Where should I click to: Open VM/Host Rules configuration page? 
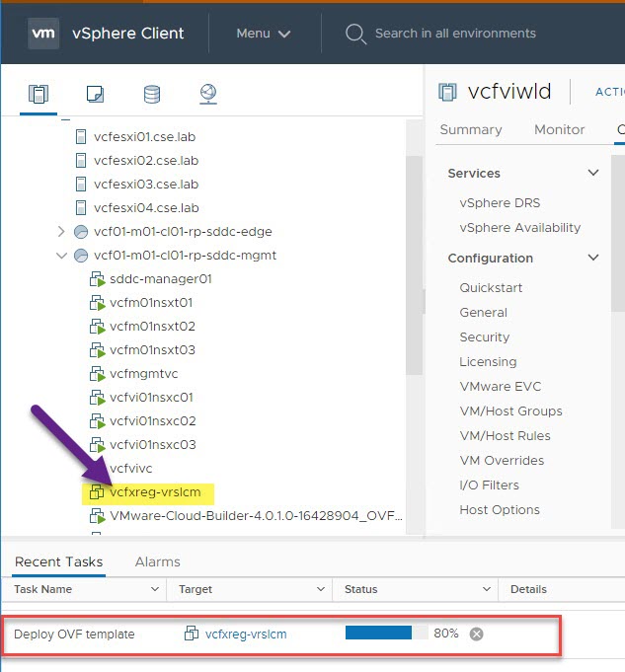click(505, 436)
